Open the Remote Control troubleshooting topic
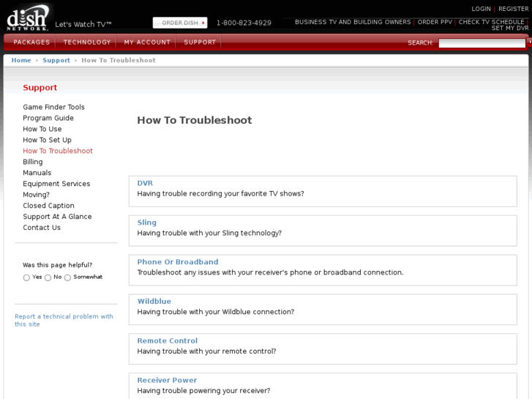Image resolution: width=532 pixels, height=399 pixels. point(168,341)
